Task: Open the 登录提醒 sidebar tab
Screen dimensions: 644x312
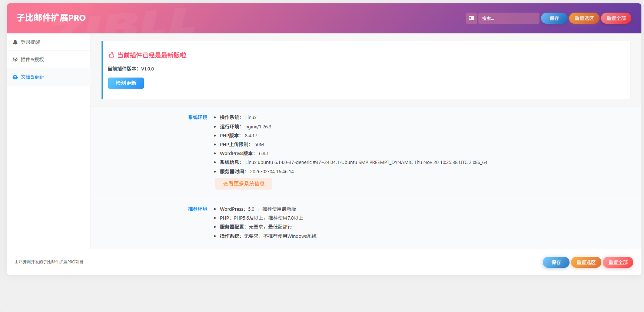Action: coord(30,42)
